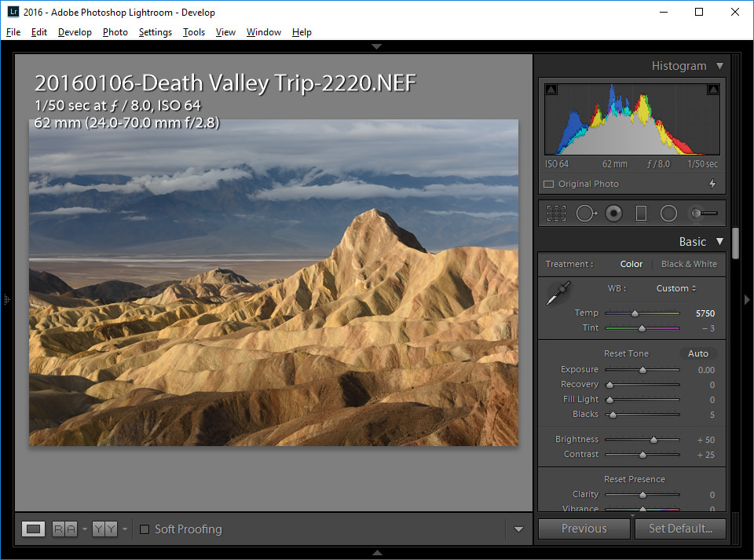Viewport: 754px width, 560px height.
Task: Open the Develop menu
Action: tap(75, 32)
